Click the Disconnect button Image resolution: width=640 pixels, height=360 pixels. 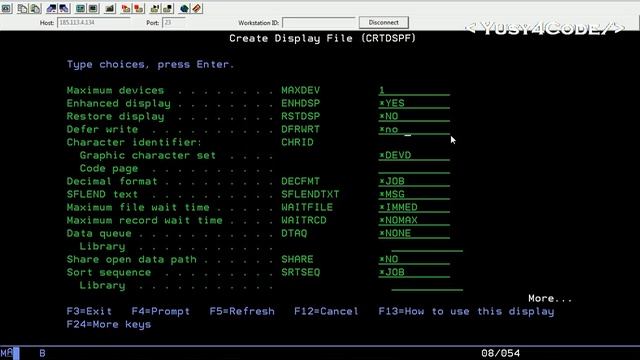(384, 22)
